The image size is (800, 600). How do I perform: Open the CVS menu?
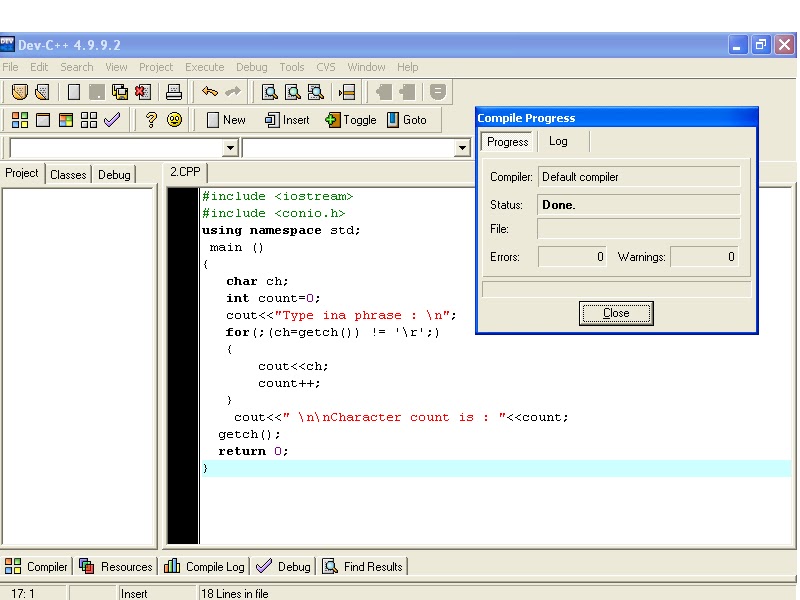point(326,67)
